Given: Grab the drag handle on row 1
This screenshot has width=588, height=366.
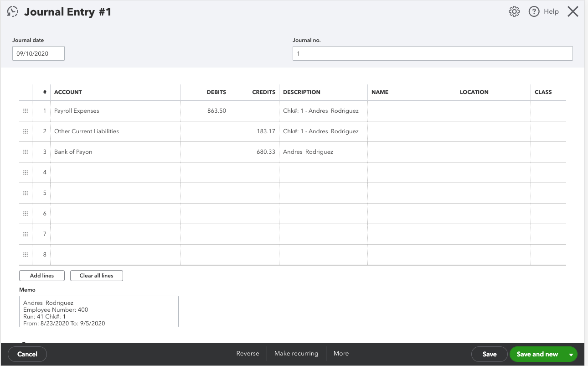Looking at the screenshot, I should click(x=26, y=110).
